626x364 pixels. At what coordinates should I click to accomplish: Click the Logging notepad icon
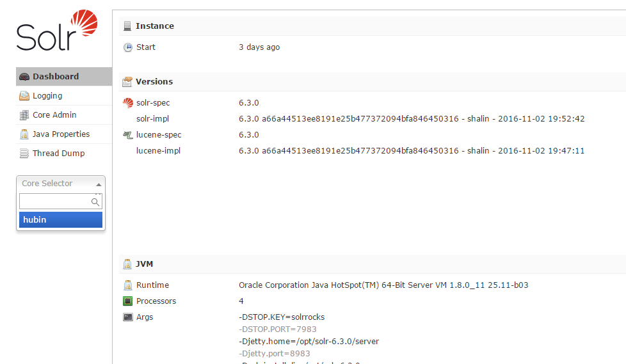click(24, 96)
